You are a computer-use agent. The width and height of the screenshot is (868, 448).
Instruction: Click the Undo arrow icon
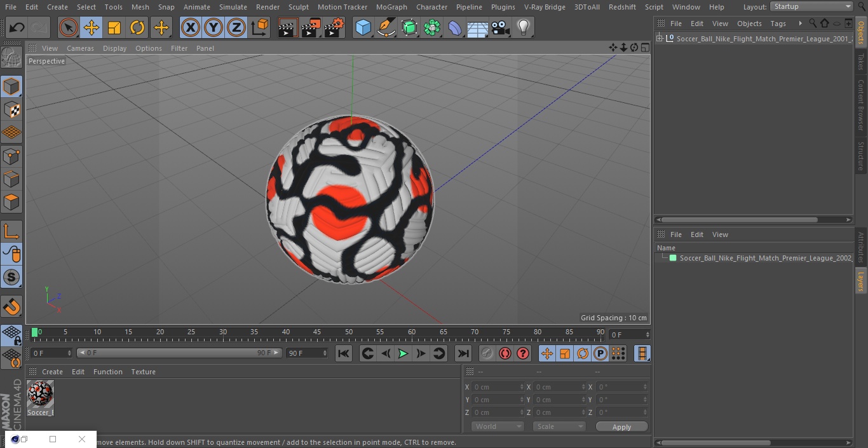(x=17, y=28)
